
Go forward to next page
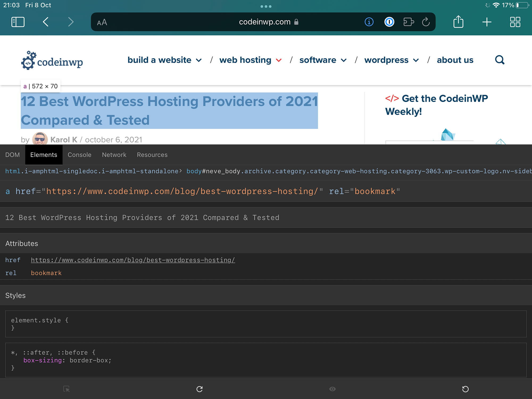pos(70,22)
